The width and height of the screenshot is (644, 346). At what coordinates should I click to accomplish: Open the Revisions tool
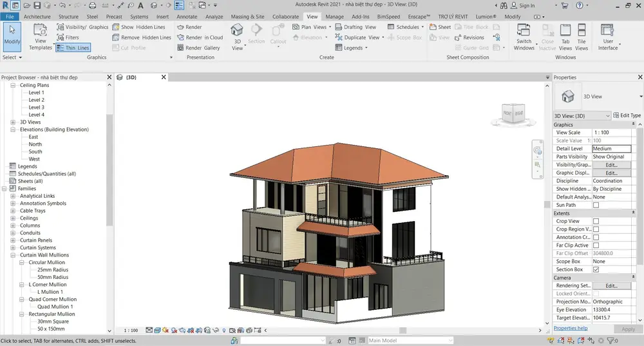coord(469,37)
